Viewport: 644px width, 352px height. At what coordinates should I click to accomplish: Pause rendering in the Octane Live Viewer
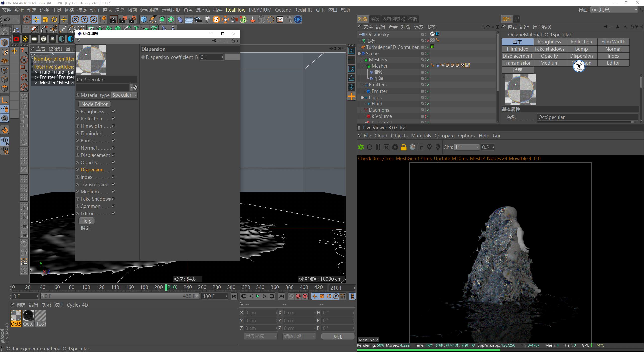378,147
